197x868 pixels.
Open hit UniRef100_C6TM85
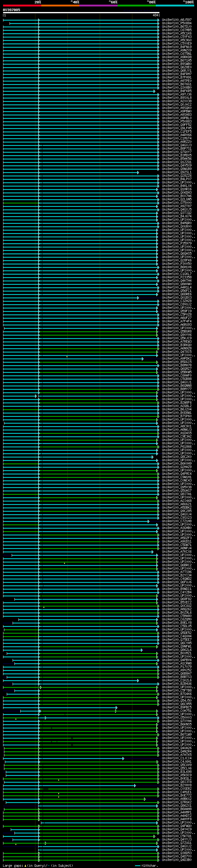tap(177, 30)
